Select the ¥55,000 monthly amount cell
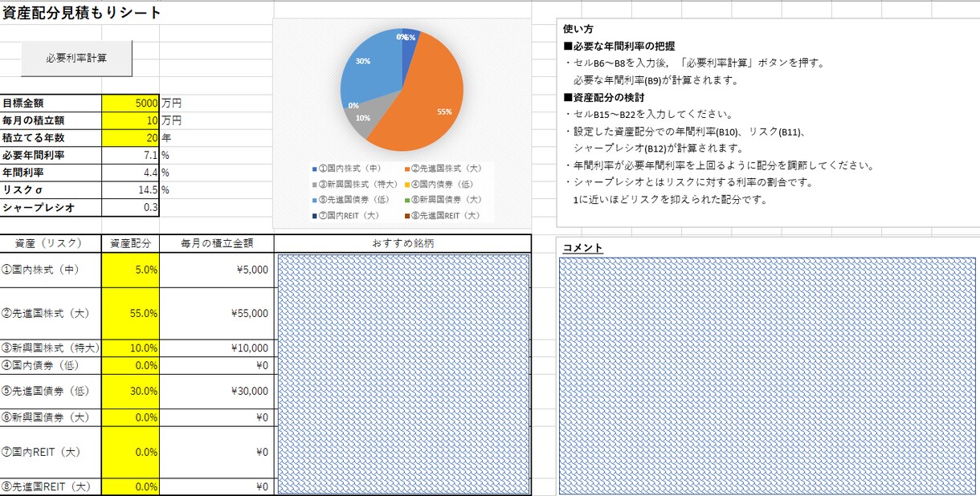Viewport: 980px width, 496px height. [x=217, y=314]
